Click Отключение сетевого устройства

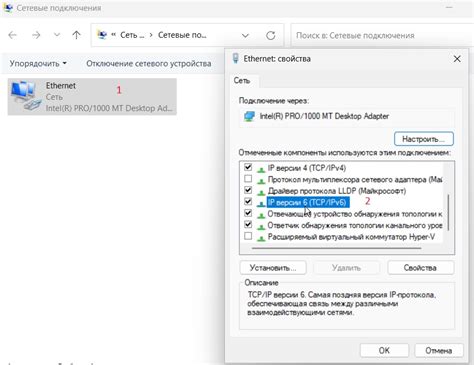click(x=149, y=63)
